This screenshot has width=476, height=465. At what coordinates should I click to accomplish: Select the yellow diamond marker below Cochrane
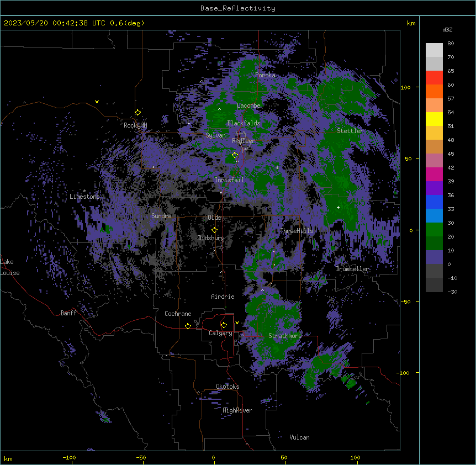tap(188, 326)
